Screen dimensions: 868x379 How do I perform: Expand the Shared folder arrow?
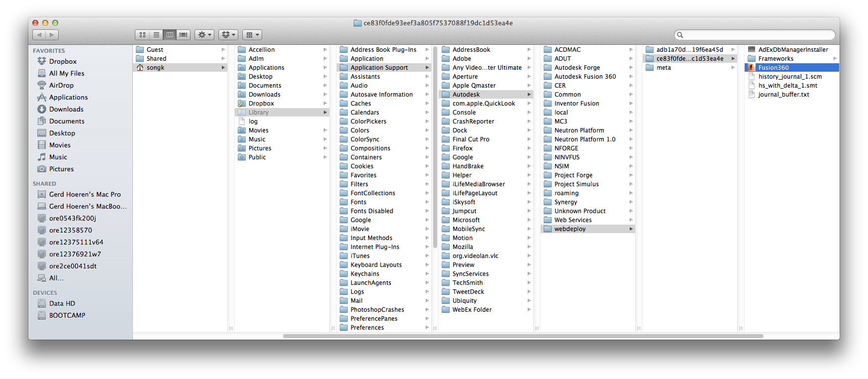pyautogui.click(x=223, y=59)
